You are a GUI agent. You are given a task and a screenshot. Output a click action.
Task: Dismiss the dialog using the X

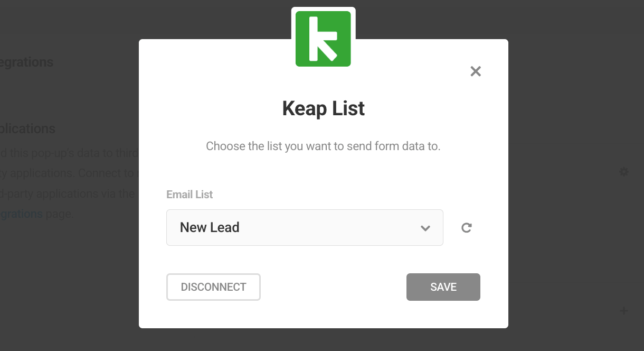tap(475, 71)
